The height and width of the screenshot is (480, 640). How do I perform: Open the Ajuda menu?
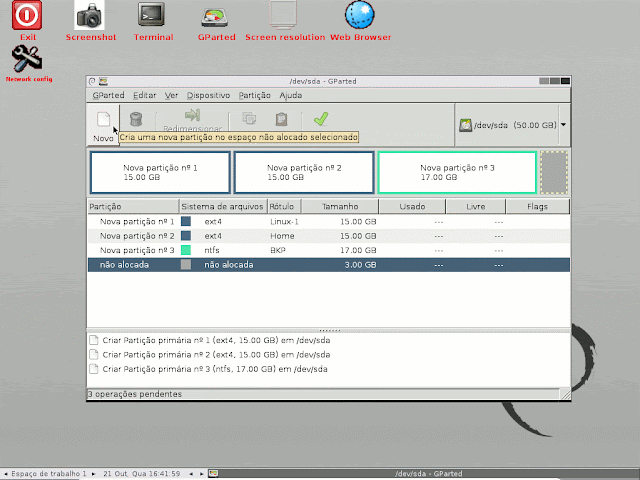(291, 95)
